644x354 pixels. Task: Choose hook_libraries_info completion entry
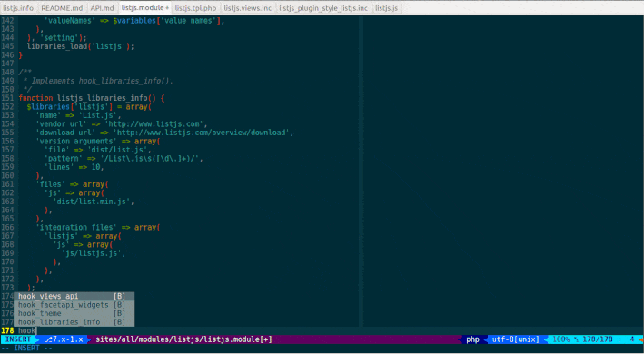point(74,322)
